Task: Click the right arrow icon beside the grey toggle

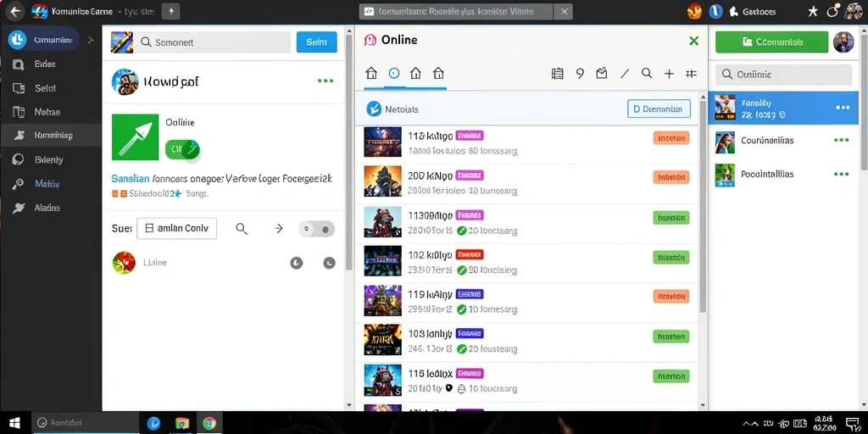Action: (279, 229)
